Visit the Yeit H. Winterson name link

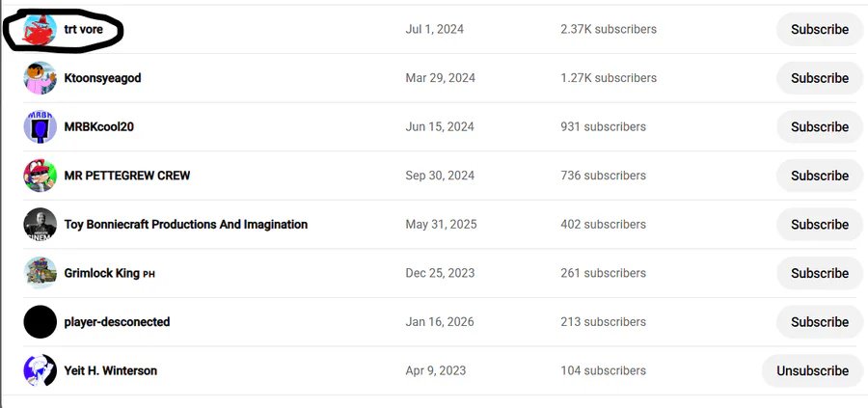[x=110, y=370]
